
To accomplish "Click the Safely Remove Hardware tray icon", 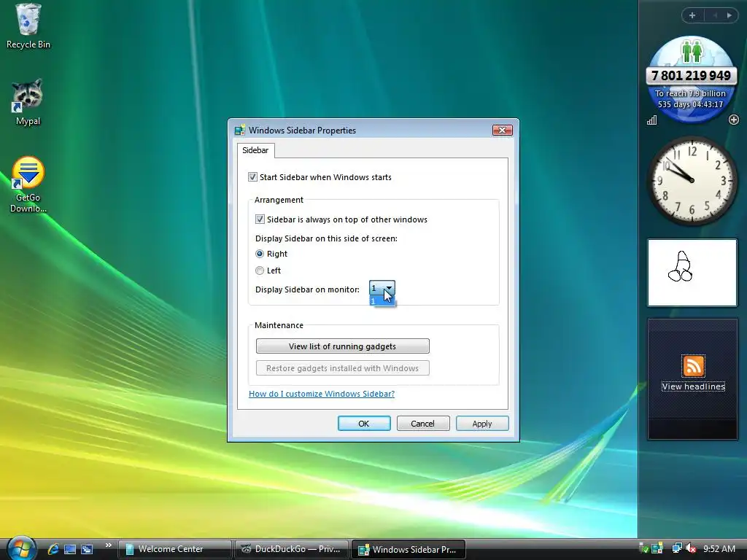I will [643, 548].
